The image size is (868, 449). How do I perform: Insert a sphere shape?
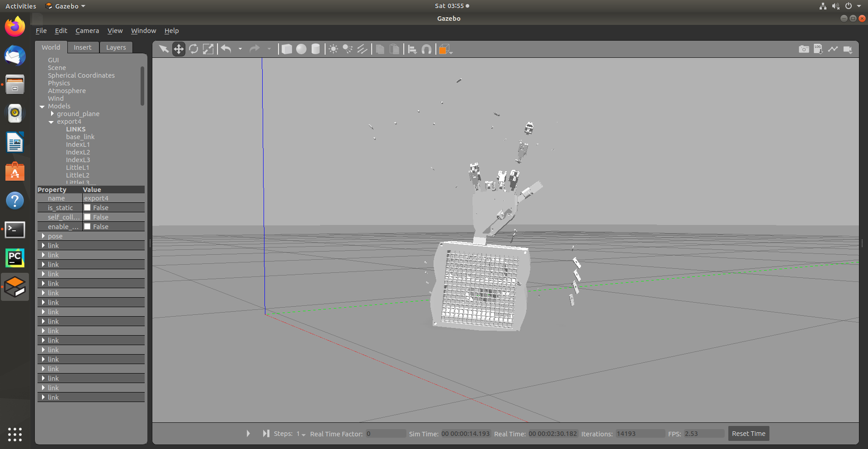pyautogui.click(x=301, y=49)
